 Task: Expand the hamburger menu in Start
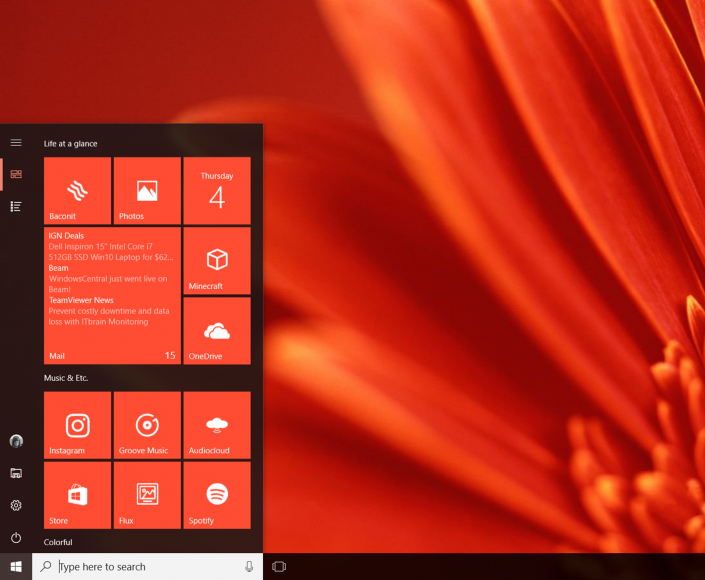tap(16, 143)
